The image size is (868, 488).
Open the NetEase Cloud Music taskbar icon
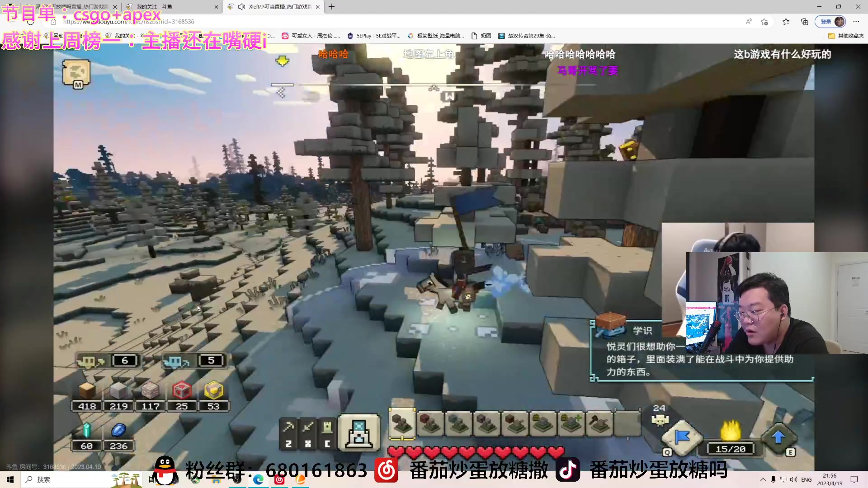coord(279,479)
